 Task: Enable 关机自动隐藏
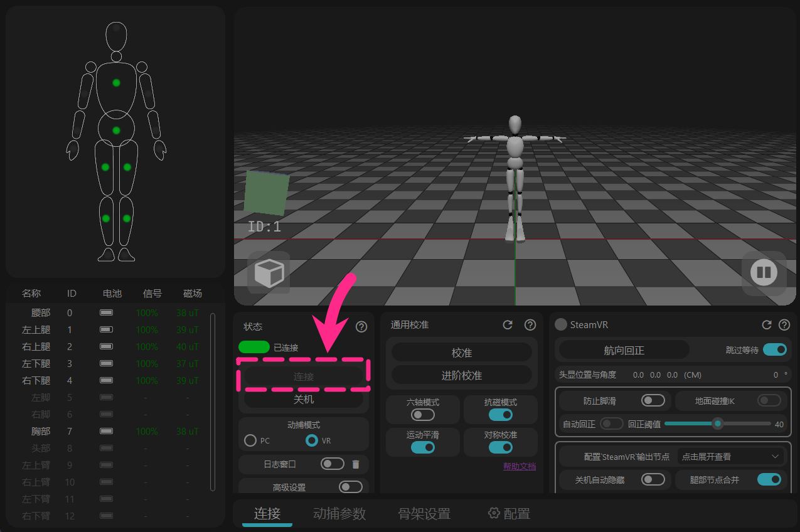[x=653, y=479]
